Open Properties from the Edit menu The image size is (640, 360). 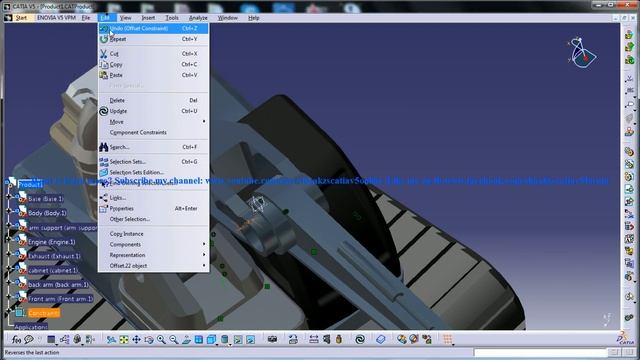coord(153,208)
